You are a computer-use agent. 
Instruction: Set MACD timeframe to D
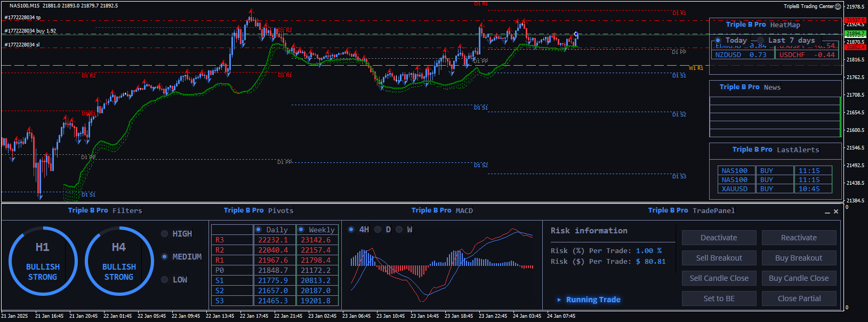378,230
